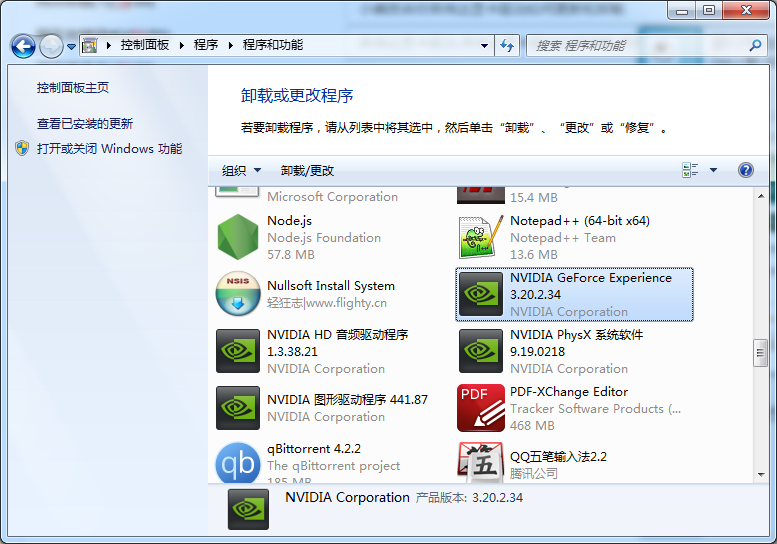Expand the 组织 dropdown menu
This screenshot has height=544, width=777.
click(241, 170)
